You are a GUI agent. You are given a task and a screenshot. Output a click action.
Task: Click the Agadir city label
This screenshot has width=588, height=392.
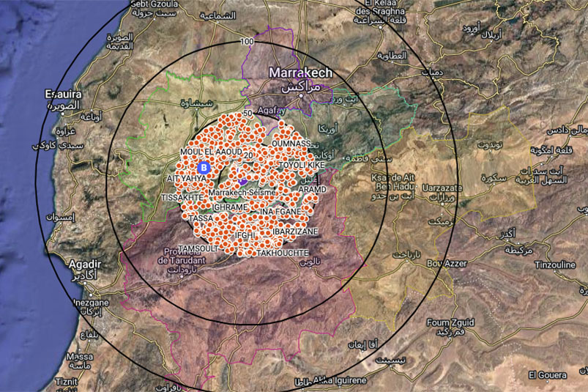coord(85,265)
